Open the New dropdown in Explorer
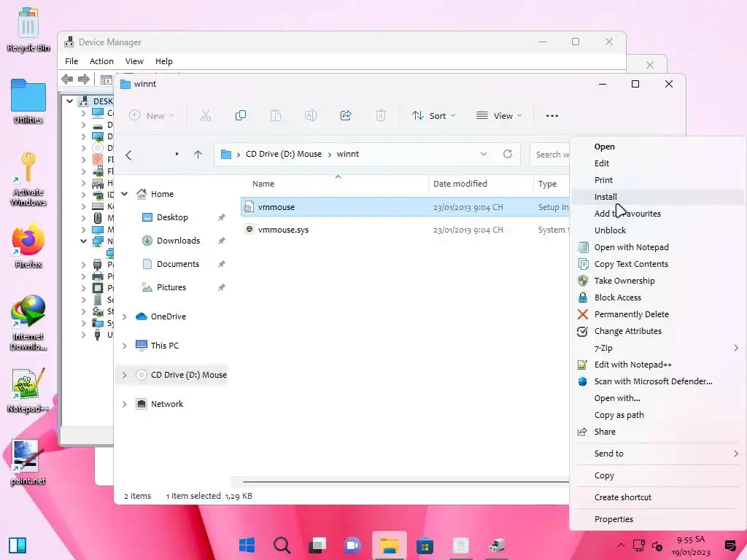Image resolution: width=747 pixels, height=560 pixels. pyautogui.click(x=152, y=116)
